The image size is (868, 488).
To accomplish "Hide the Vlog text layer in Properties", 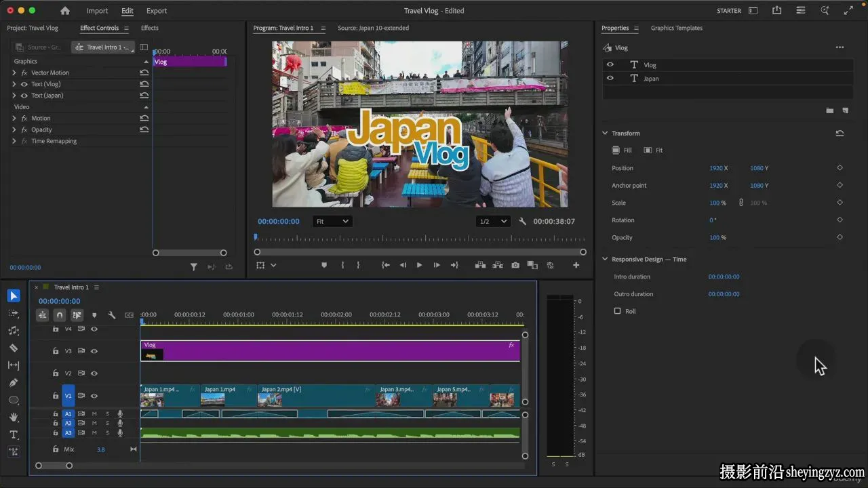I will click(x=610, y=65).
